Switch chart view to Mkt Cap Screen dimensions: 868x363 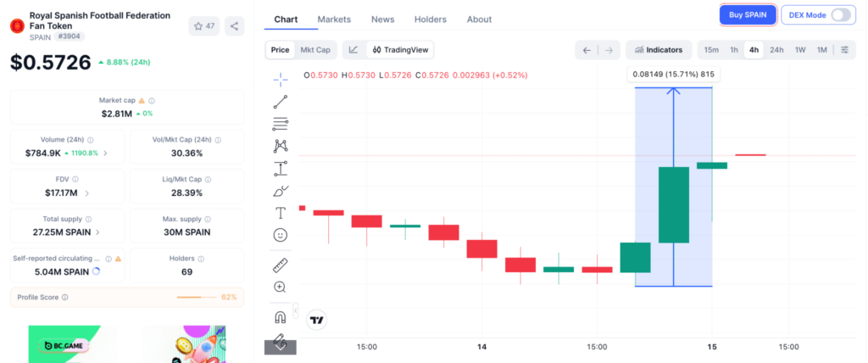pos(315,50)
